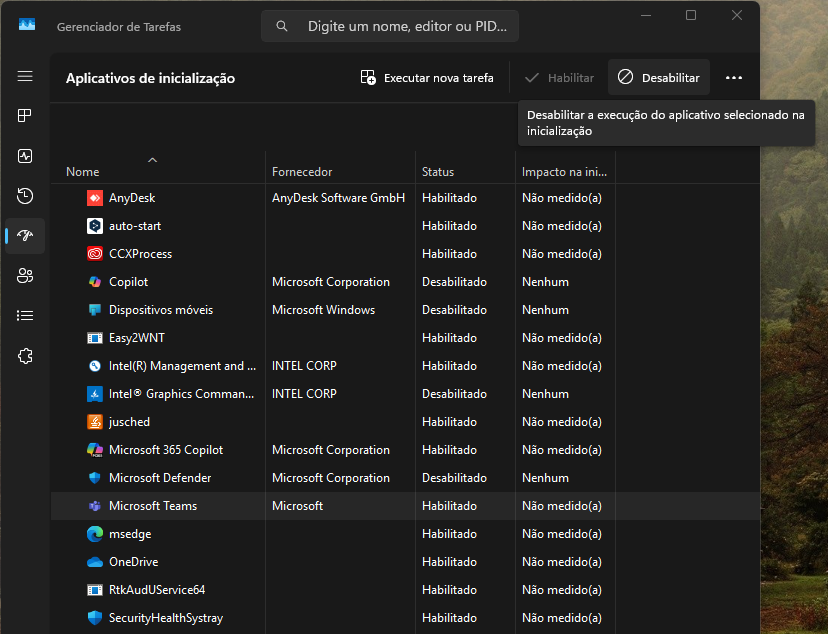Open App history page in sidebar
Screen dimensions: 828x634
click(25, 196)
